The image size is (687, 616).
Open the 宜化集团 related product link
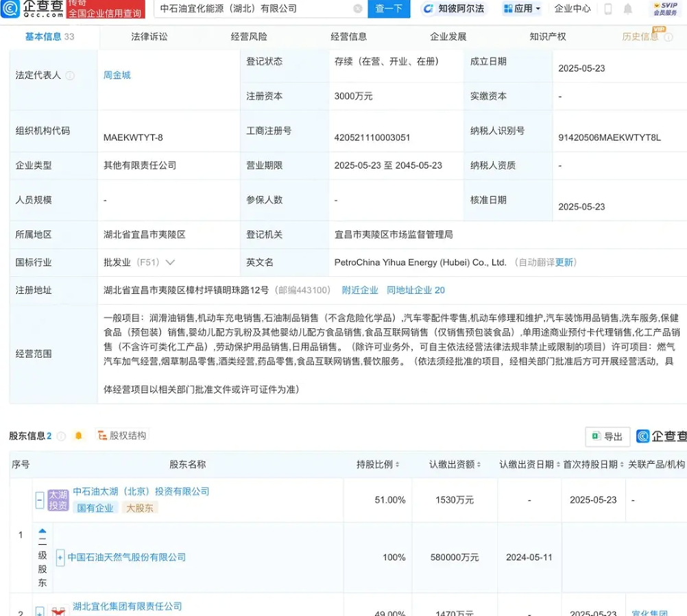(x=650, y=613)
